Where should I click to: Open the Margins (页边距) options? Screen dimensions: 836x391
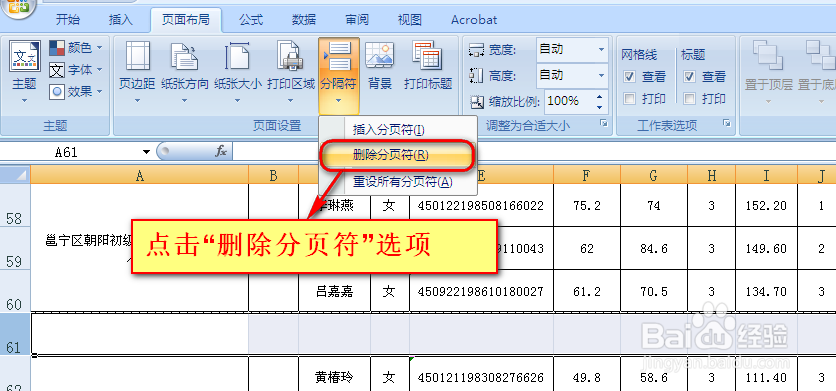pyautogui.click(x=137, y=71)
